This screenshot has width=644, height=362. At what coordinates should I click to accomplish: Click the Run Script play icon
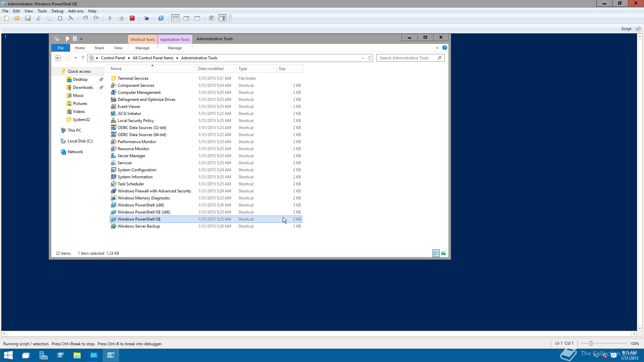click(x=110, y=18)
